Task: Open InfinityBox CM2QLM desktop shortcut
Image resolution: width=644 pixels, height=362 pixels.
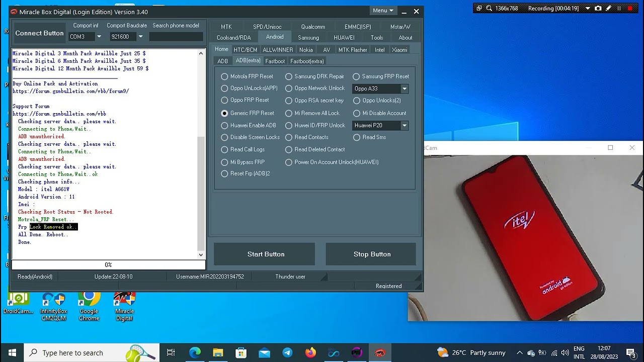Action: point(54,307)
